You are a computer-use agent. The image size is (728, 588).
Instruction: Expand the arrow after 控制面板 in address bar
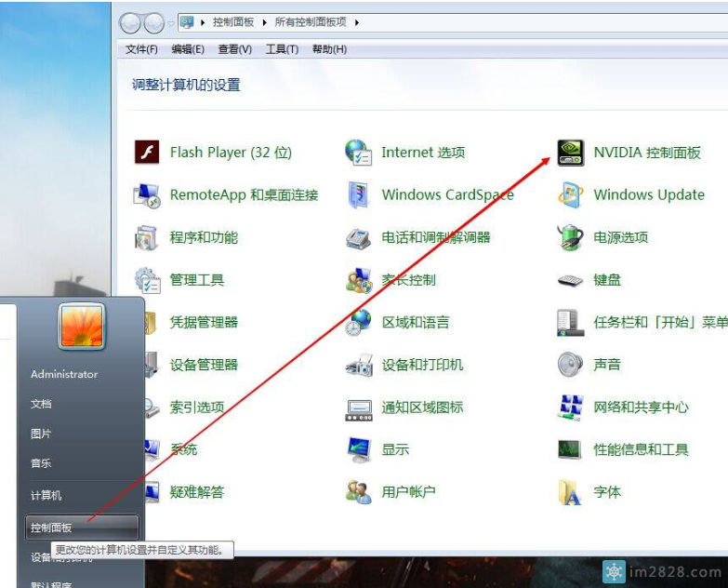coord(263,22)
